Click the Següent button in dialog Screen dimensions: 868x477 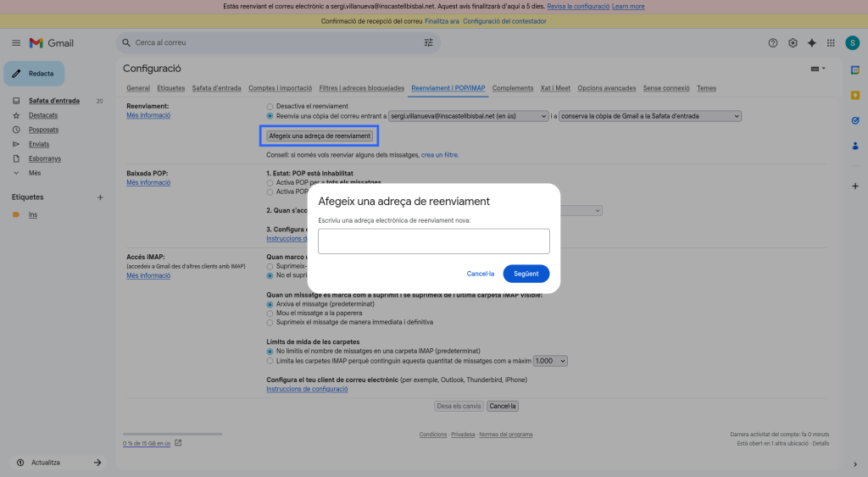pyautogui.click(x=526, y=274)
